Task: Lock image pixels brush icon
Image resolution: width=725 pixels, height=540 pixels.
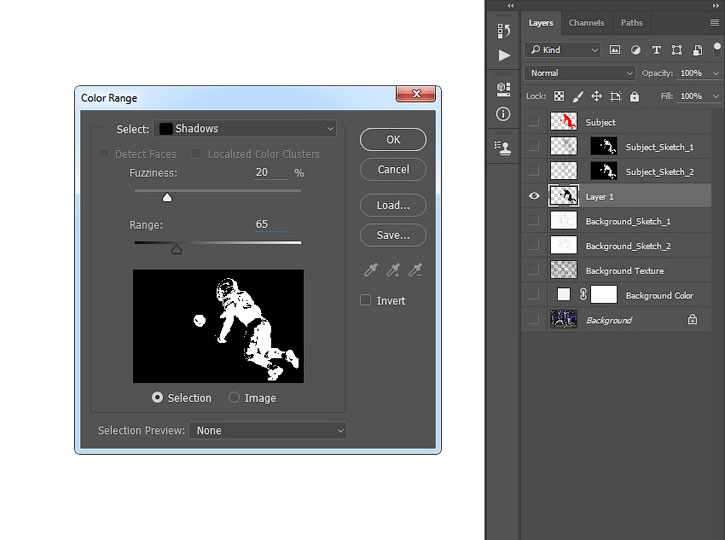Action: [x=578, y=96]
